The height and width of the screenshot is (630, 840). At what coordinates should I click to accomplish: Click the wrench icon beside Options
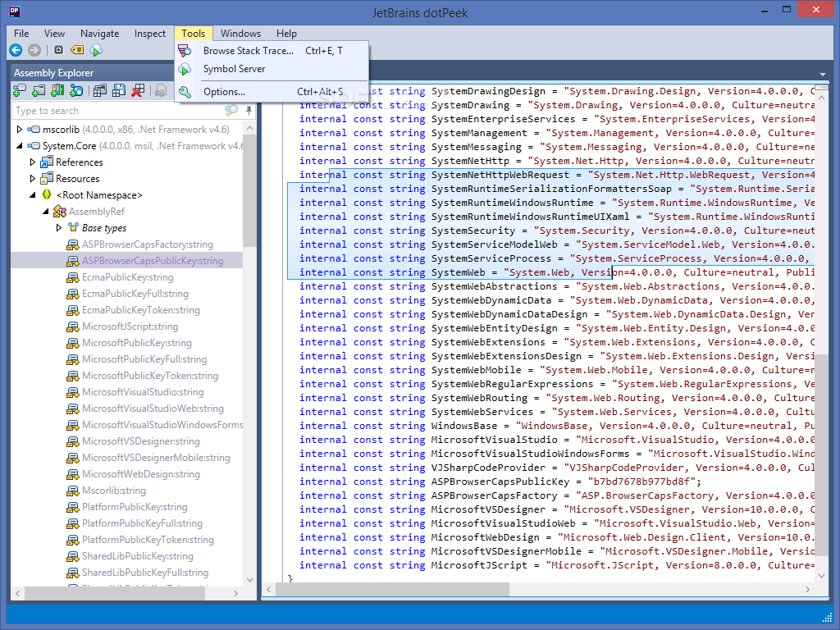pos(185,92)
